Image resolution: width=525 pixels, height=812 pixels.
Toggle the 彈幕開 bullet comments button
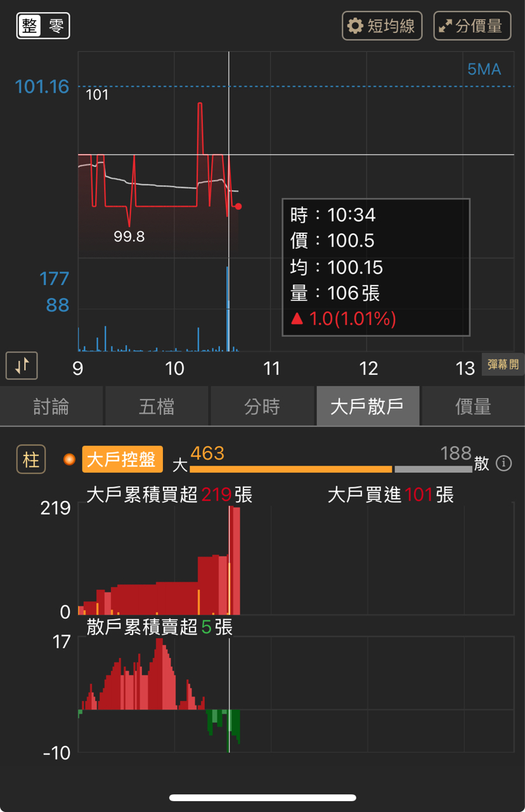[503, 365]
